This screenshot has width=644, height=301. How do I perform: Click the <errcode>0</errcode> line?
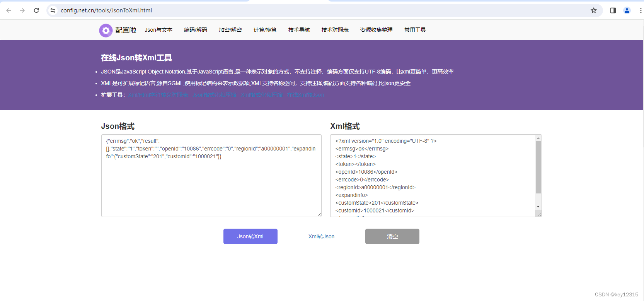[362, 180]
